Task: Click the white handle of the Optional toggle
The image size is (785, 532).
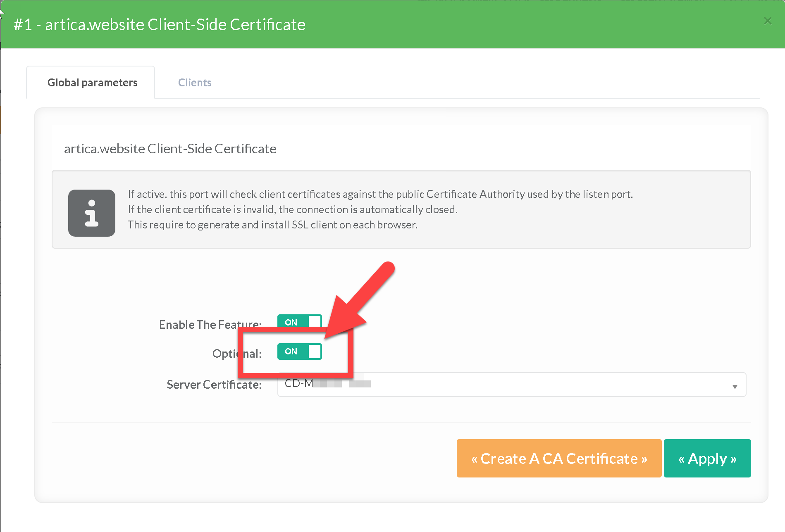Action: [x=314, y=351]
